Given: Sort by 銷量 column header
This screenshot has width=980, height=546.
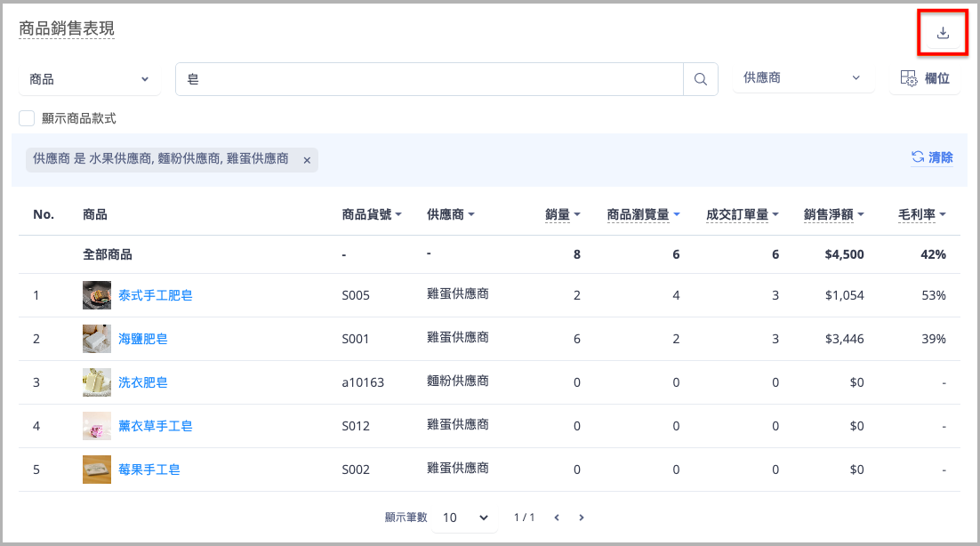Looking at the screenshot, I should (562, 214).
